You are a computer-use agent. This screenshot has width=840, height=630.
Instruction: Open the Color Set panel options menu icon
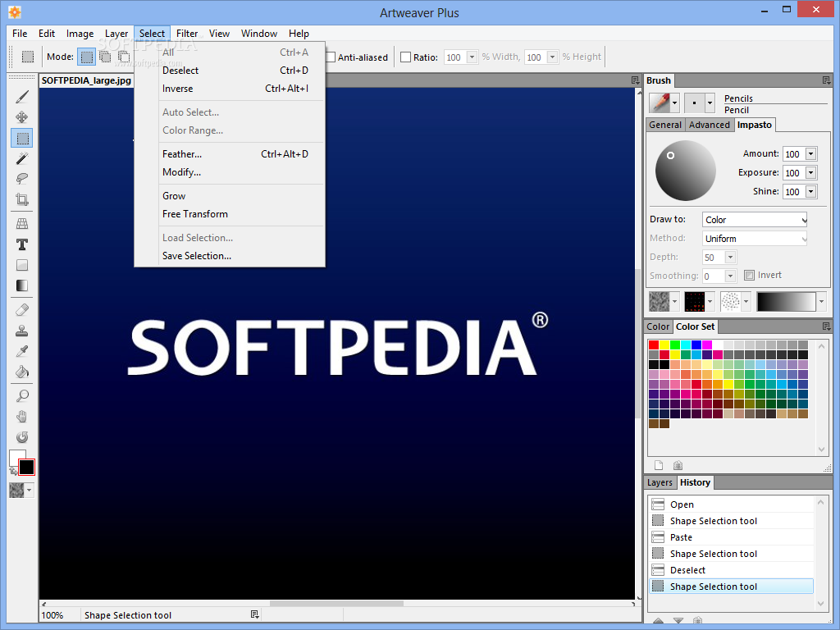click(x=826, y=326)
